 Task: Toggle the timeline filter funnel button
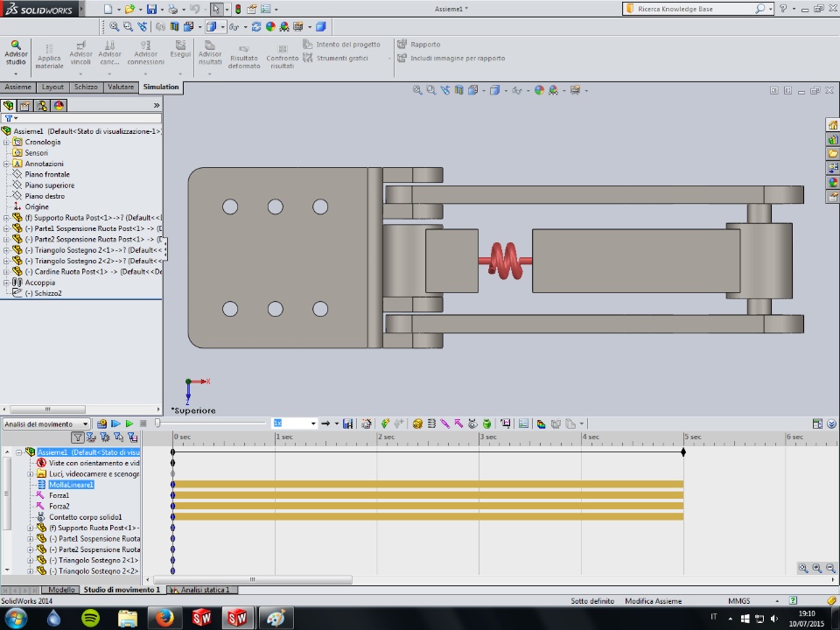pyautogui.click(x=78, y=437)
